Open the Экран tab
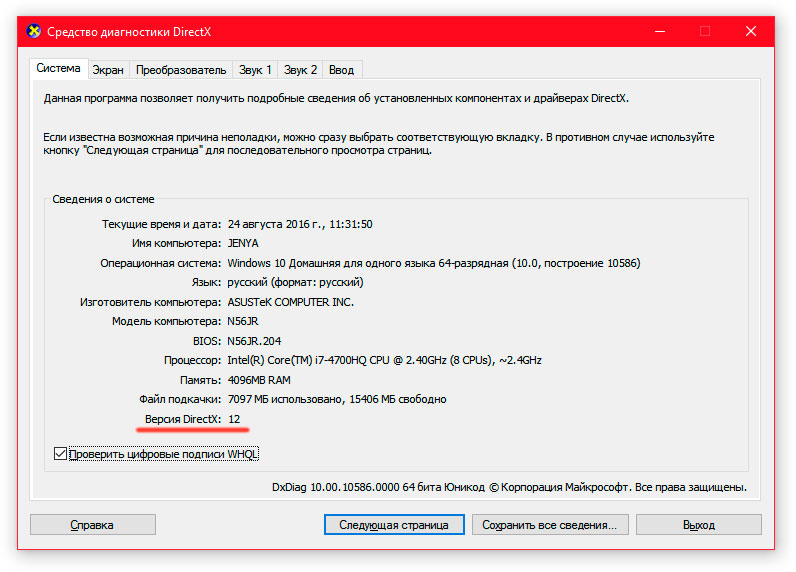 [x=108, y=70]
